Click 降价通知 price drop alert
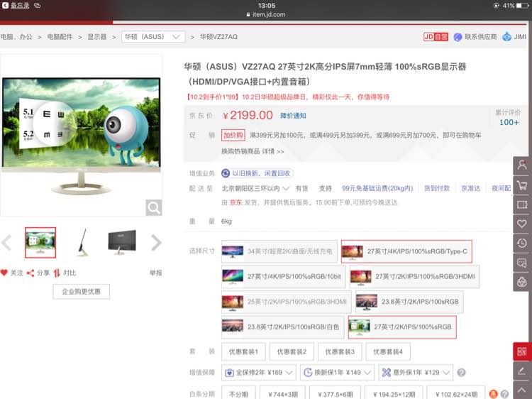 293,116
